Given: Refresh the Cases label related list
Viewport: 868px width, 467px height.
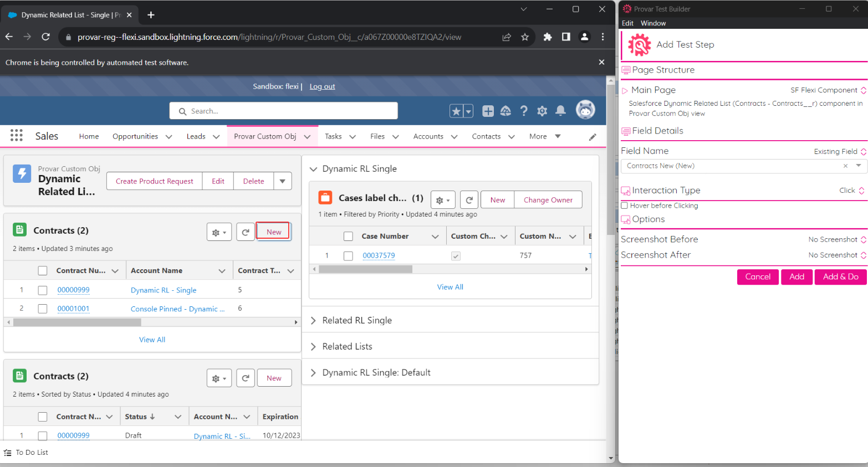Looking at the screenshot, I should click(x=469, y=200).
